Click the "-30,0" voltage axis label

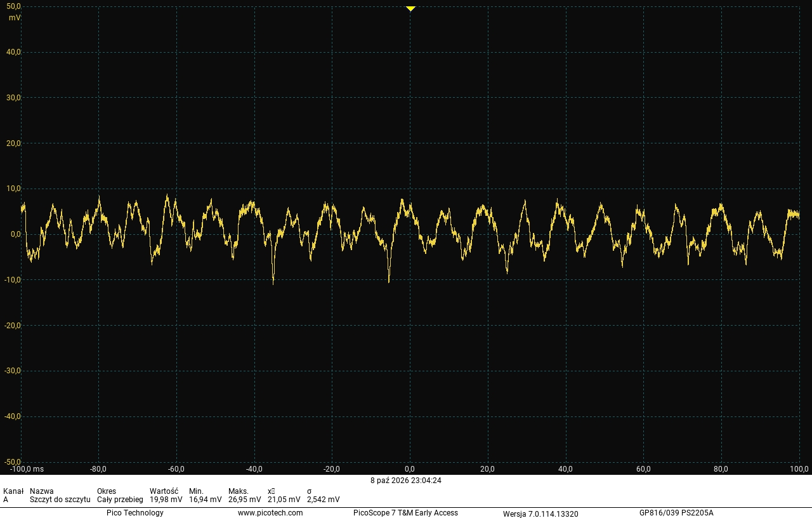[x=13, y=371]
